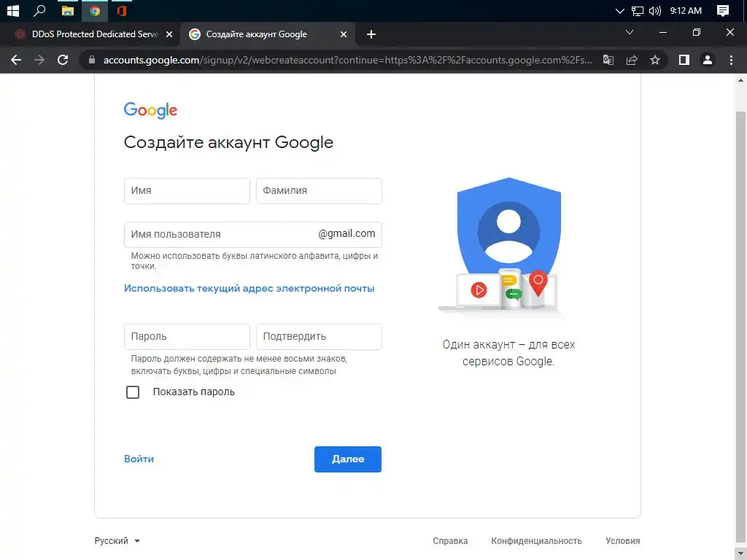Image resolution: width=747 pixels, height=560 pixels.
Task: Click the clock showing 9:12 AM
Action: [x=686, y=10]
